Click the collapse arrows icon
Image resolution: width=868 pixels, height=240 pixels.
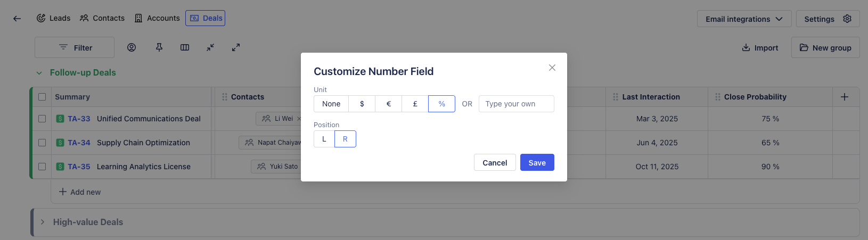tap(210, 47)
